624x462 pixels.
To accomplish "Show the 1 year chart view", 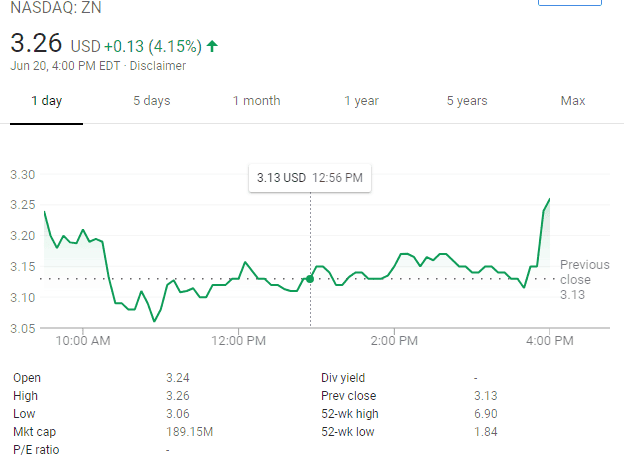I will pyautogui.click(x=361, y=101).
